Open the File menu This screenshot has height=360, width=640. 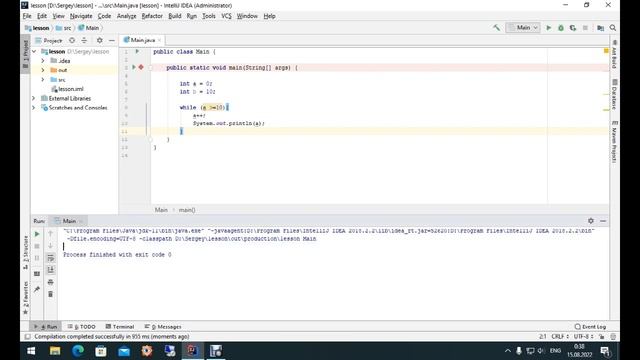pos(27,16)
